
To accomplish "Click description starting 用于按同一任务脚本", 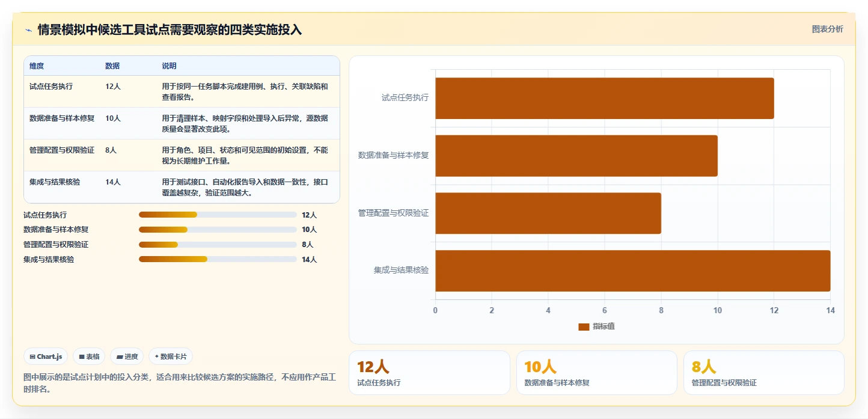I will (245, 91).
